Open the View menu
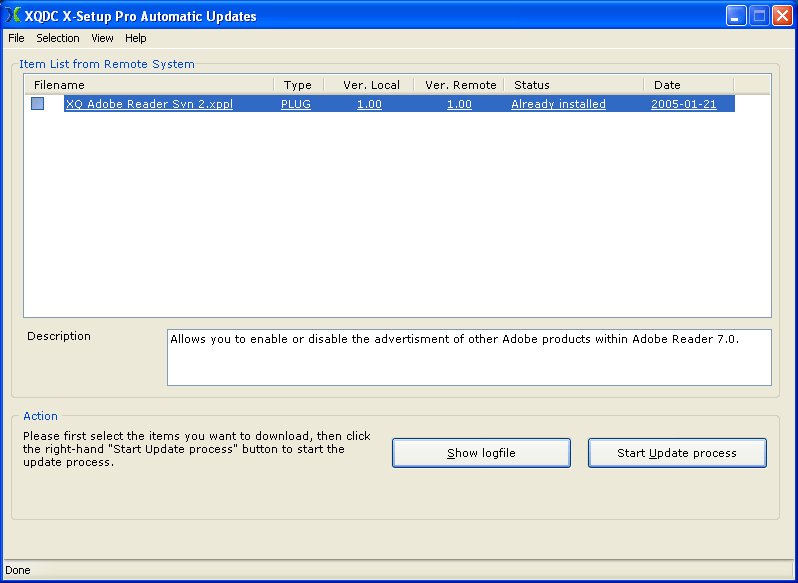 click(102, 38)
